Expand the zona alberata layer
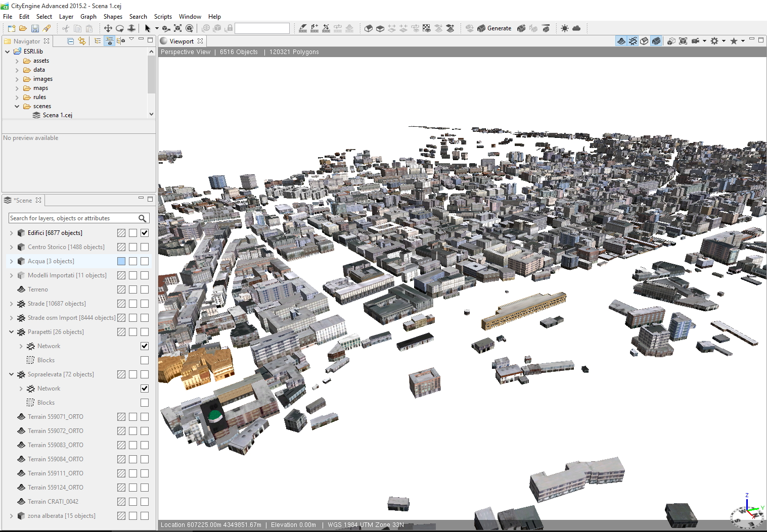Screen dimensions: 767x532 pos(11,516)
